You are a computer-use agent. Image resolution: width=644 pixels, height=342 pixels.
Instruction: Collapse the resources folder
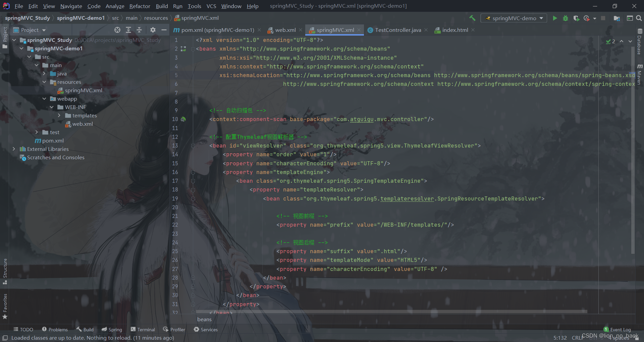click(44, 82)
